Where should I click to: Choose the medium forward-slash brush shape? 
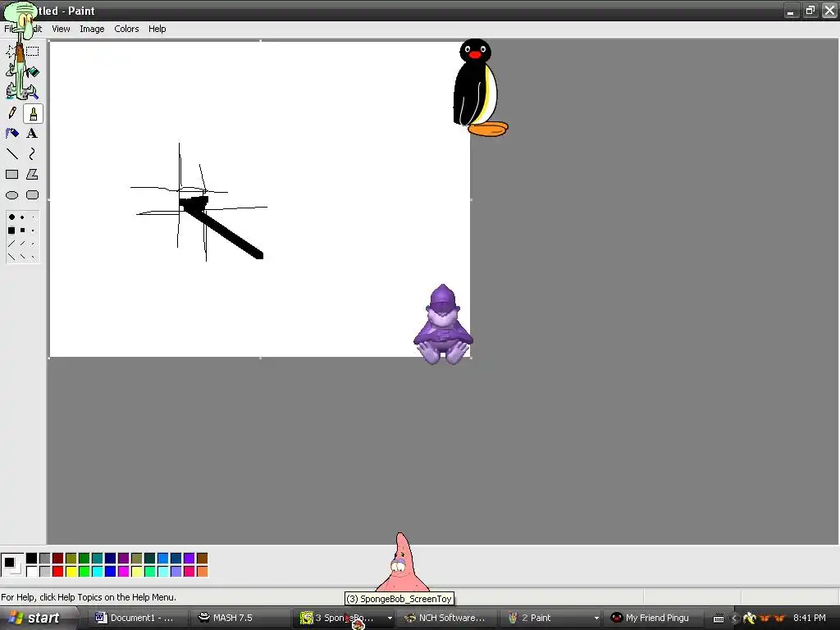click(x=22, y=243)
